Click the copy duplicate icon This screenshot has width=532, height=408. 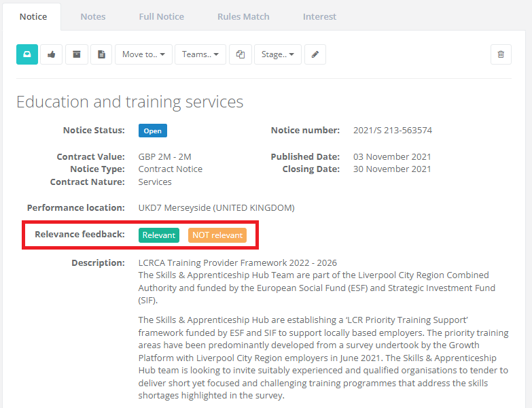coord(241,54)
